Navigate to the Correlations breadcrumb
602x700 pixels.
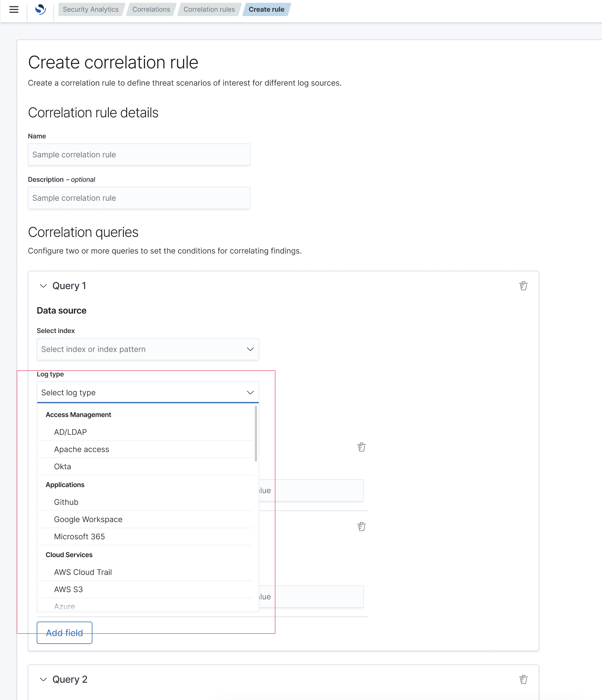[x=151, y=9]
